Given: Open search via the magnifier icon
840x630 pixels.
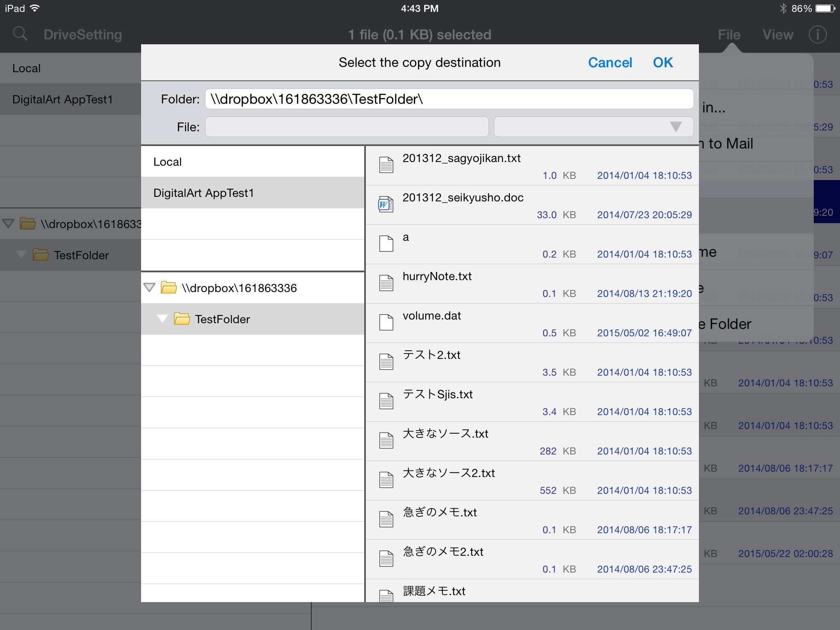Looking at the screenshot, I should [20, 34].
